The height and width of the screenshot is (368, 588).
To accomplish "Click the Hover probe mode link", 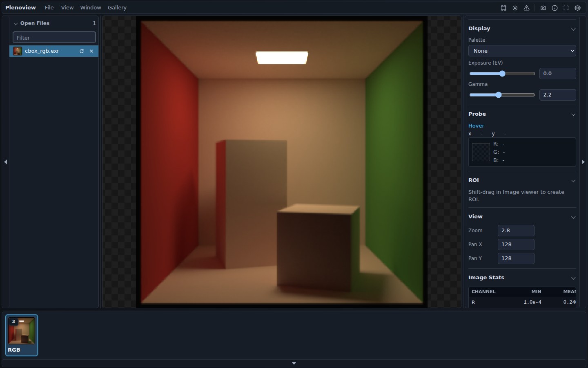I will coord(476,126).
